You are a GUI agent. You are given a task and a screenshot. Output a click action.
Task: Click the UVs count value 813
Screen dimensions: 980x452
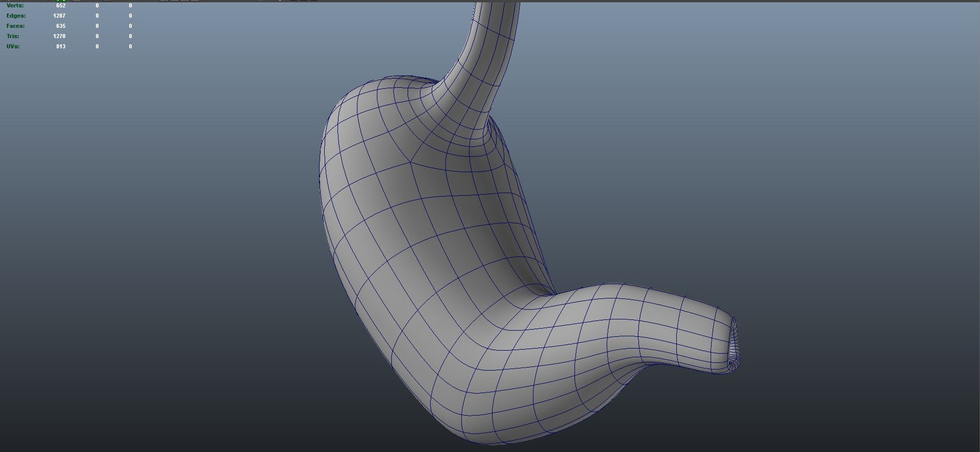(61, 46)
